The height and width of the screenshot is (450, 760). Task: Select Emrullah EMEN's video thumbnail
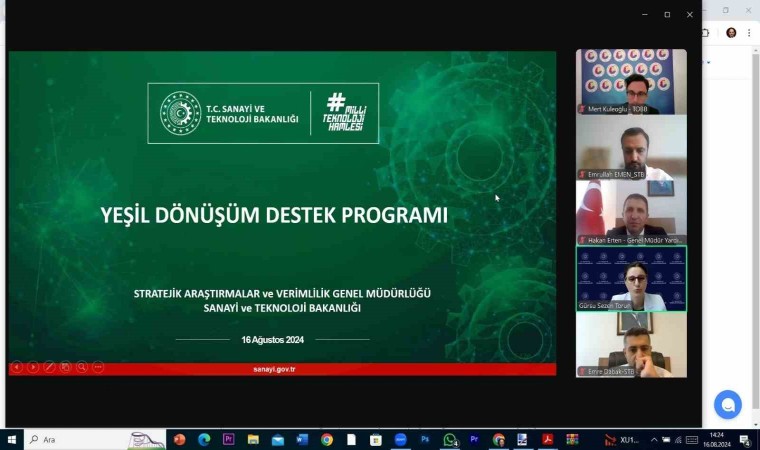pyautogui.click(x=631, y=147)
